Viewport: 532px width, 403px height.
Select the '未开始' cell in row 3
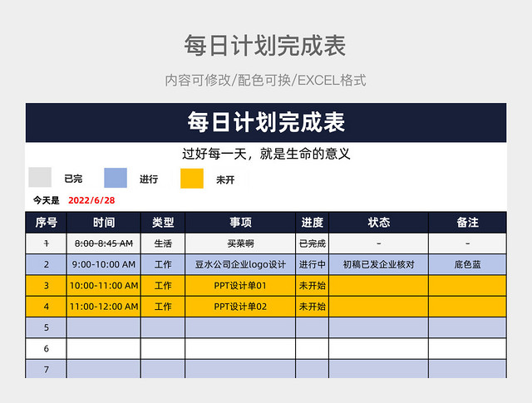coord(313,286)
